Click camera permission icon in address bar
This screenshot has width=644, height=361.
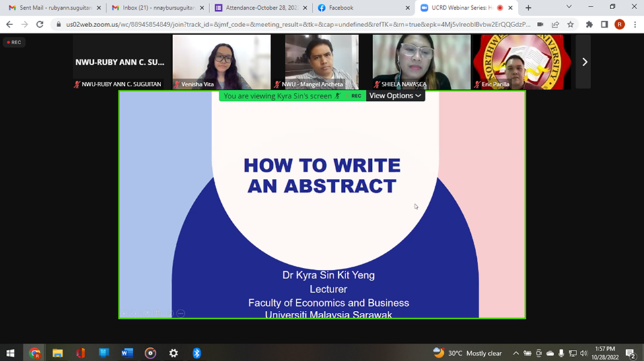(x=540, y=24)
